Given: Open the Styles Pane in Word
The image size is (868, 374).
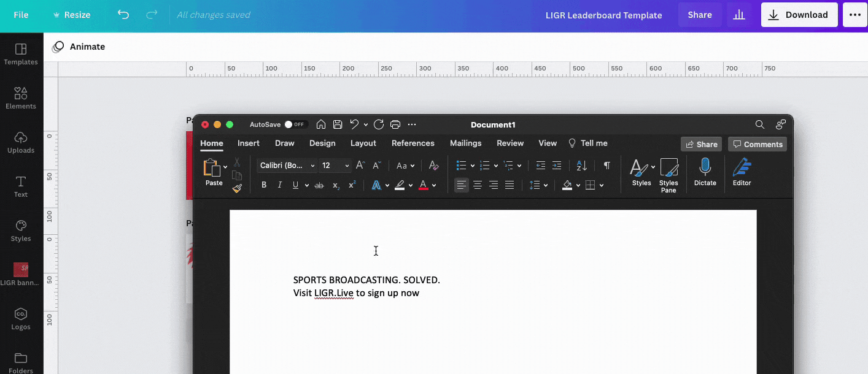Looking at the screenshot, I should [668, 176].
